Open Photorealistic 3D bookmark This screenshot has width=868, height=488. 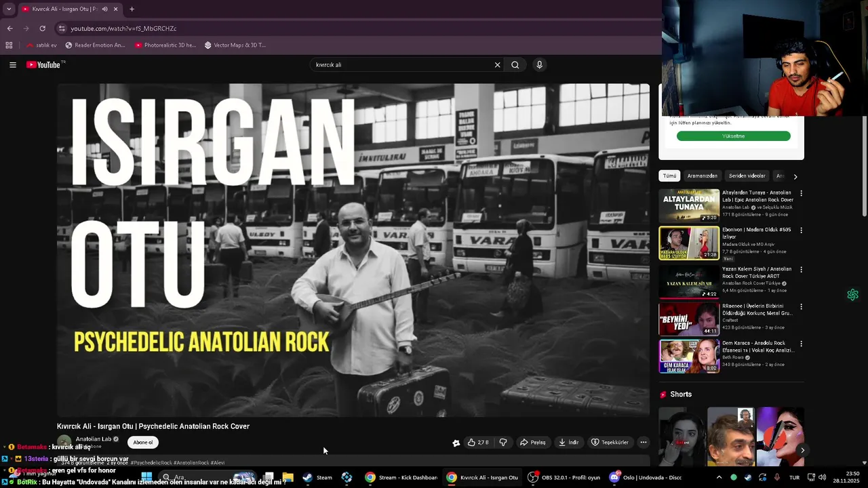click(x=165, y=45)
